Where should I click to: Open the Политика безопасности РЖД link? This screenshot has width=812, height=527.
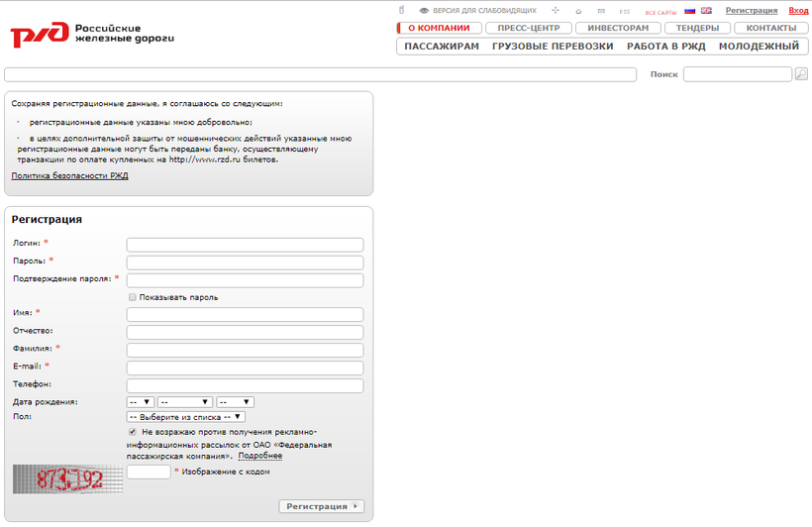[69, 176]
